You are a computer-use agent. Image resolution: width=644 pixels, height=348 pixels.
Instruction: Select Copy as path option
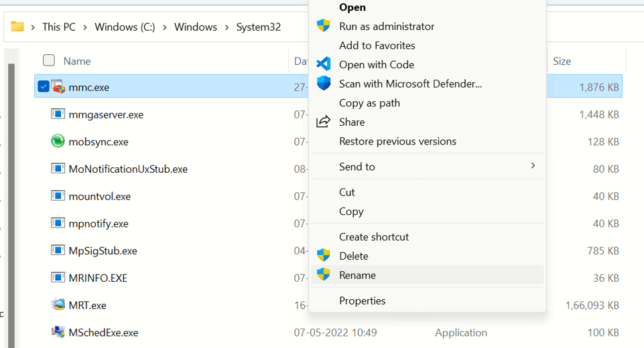[x=369, y=102]
